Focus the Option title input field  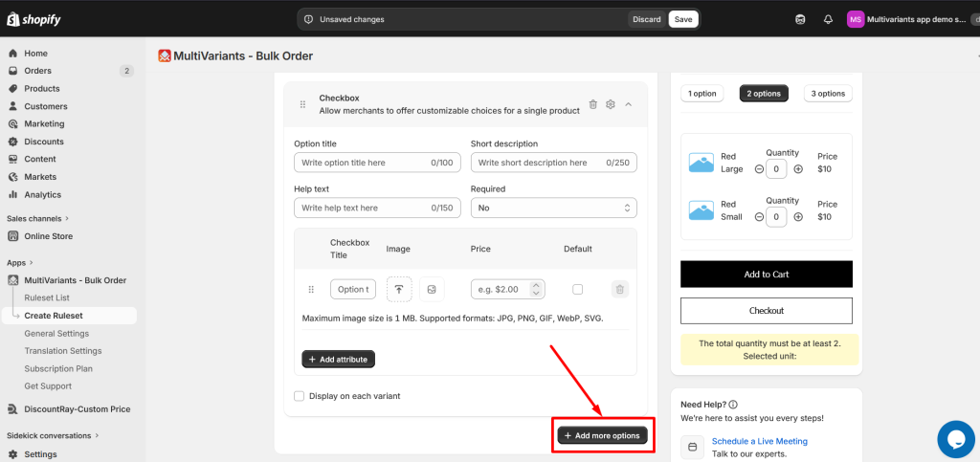[x=377, y=163]
